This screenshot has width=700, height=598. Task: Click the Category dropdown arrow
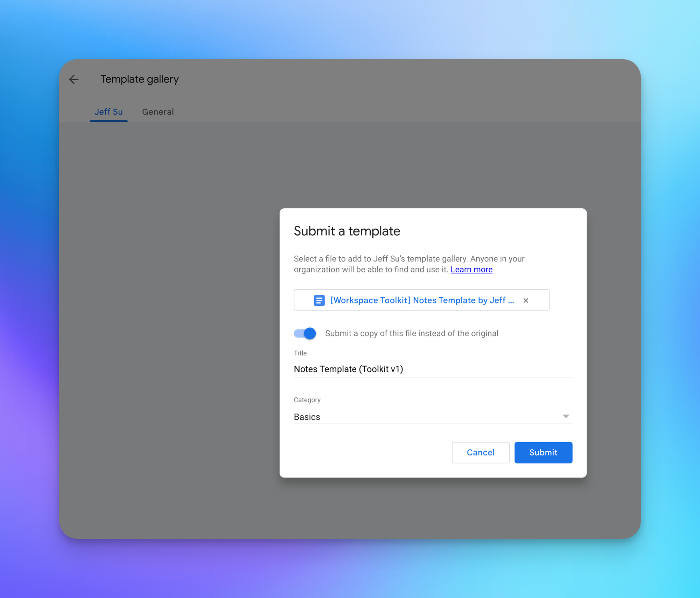(566, 416)
